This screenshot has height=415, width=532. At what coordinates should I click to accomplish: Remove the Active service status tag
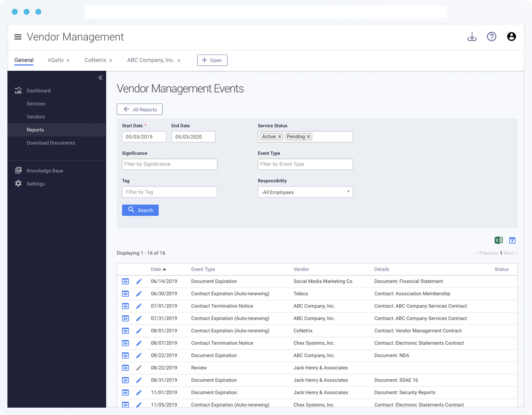click(280, 137)
